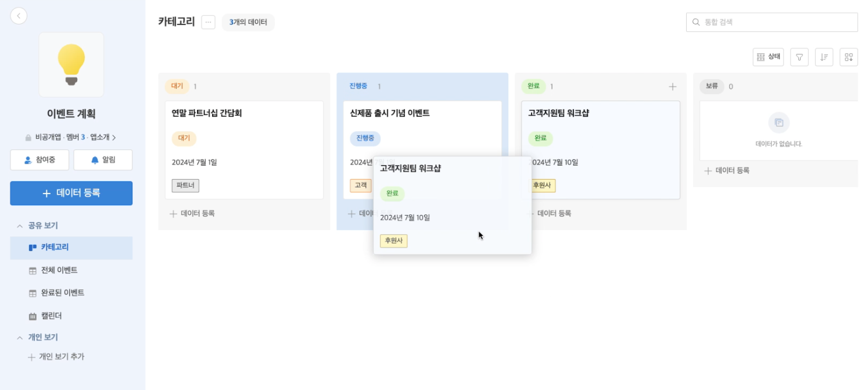Open the 완료된 이벤트 table view

point(62,293)
